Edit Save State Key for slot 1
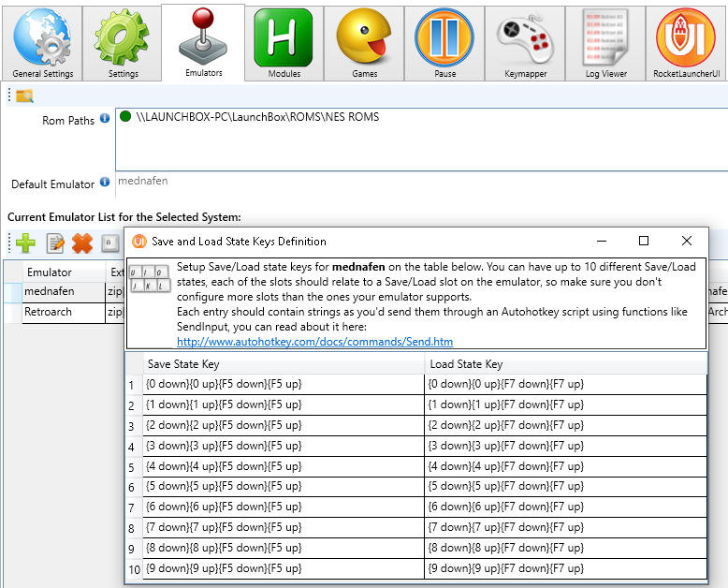 tap(284, 385)
